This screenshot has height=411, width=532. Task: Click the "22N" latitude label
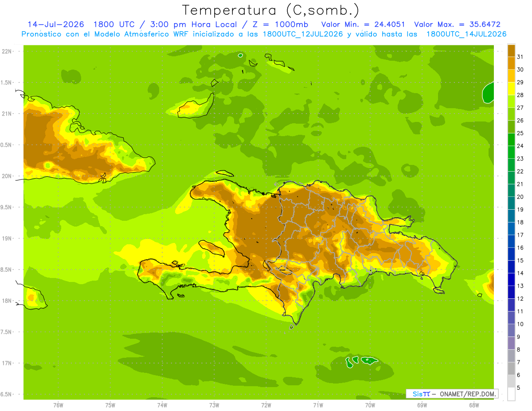coord(6,51)
